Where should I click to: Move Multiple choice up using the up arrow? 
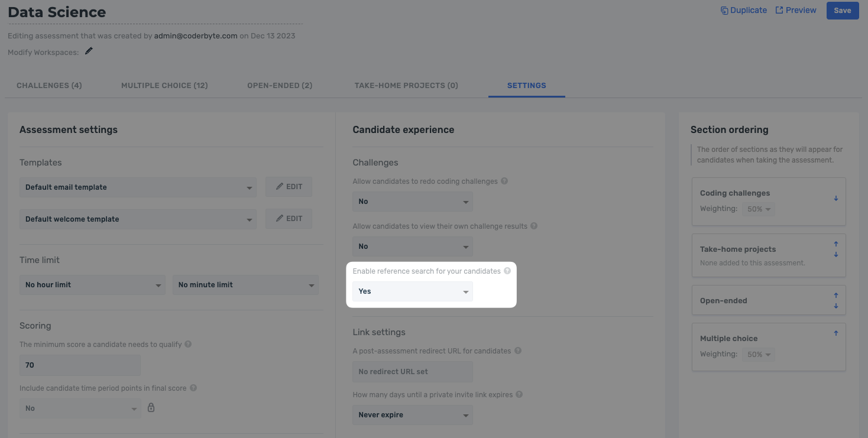coord(835,332)
